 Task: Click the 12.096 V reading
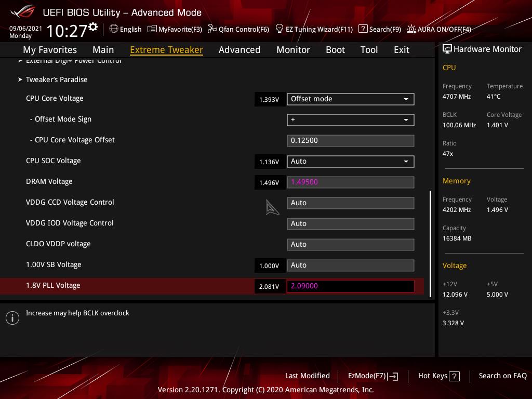(x=455, y=295)
